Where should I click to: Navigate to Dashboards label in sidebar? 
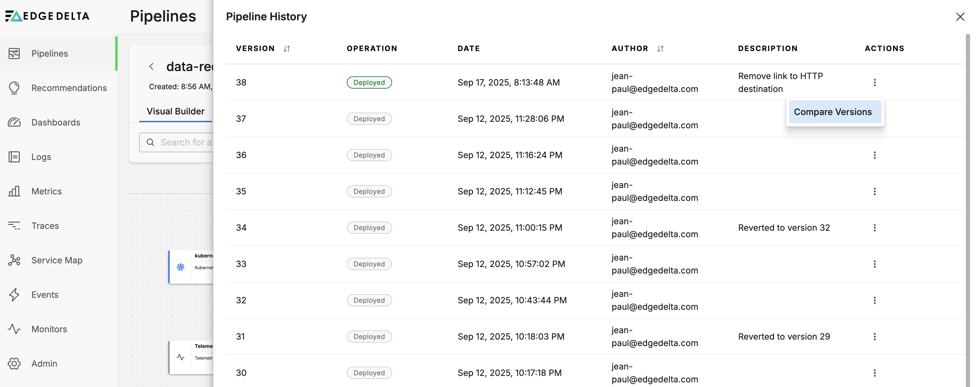pyautogui.click(x=56, y=122)
